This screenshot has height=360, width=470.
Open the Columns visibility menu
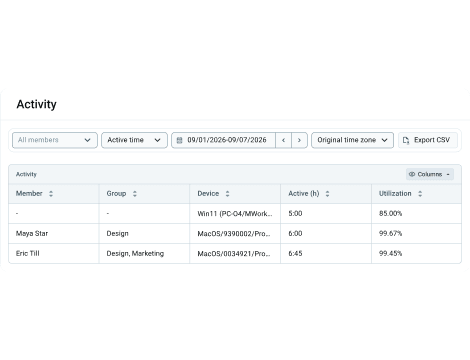(x=430, y=174)
